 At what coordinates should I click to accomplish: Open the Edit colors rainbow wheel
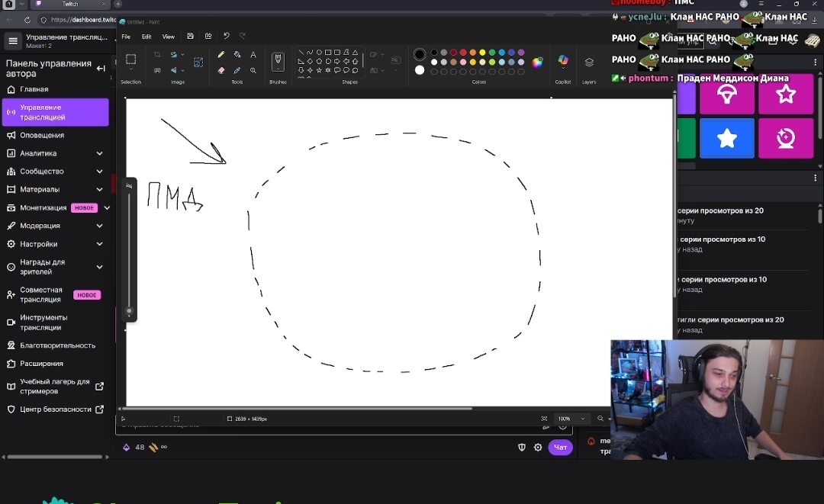coord(537,63)
